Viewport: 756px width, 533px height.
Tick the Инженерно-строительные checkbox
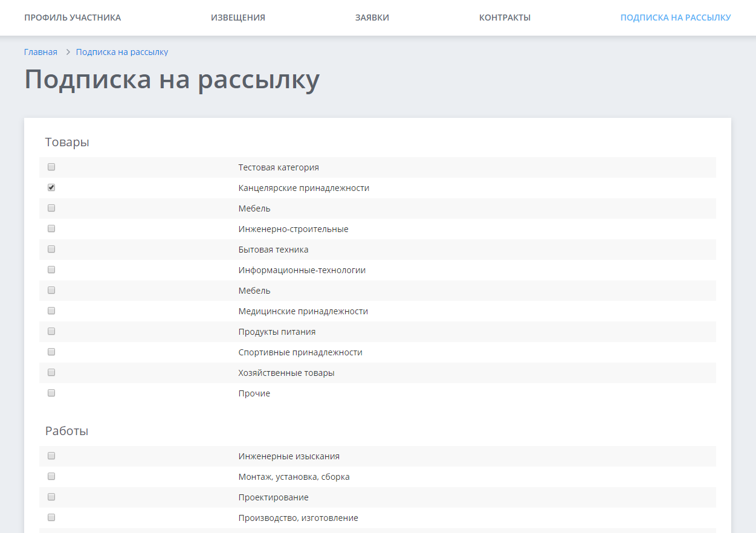51,228
